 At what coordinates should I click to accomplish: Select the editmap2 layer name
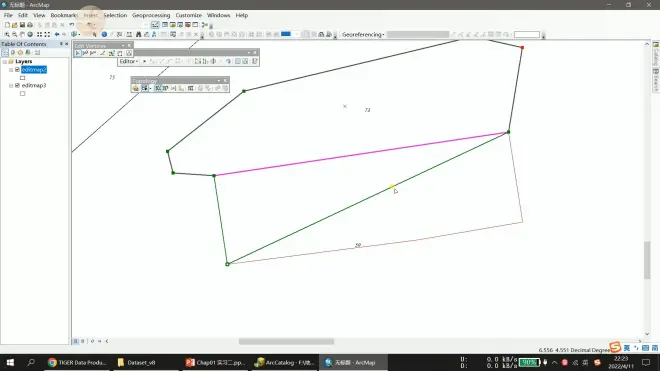pyautogui.click(x=34, y=69)
